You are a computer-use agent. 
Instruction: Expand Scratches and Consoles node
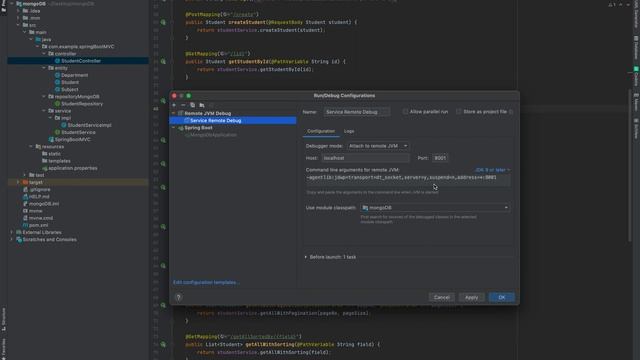click(x=11, y=240)
